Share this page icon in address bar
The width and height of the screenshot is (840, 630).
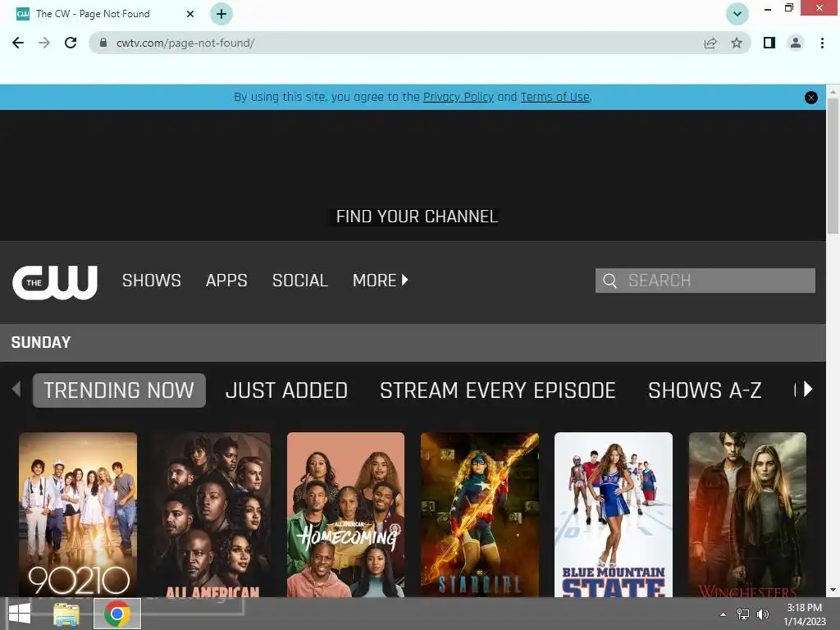(710, 43)
